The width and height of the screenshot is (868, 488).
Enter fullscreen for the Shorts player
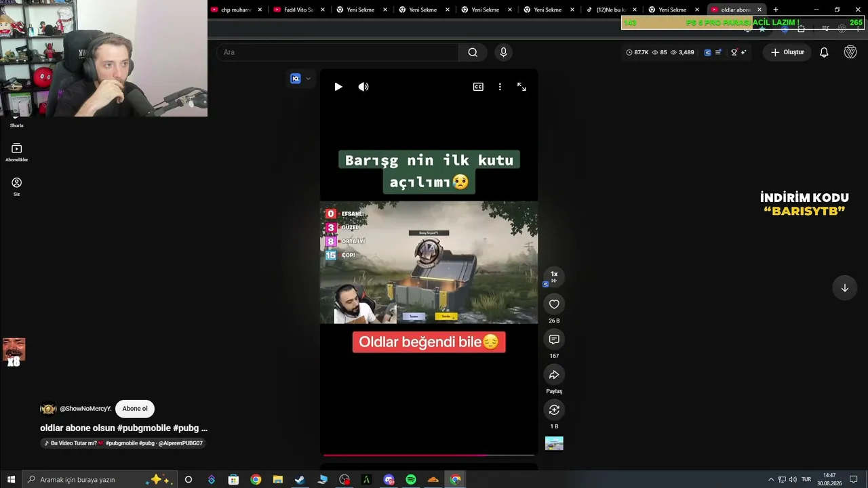tap(521, 87)
